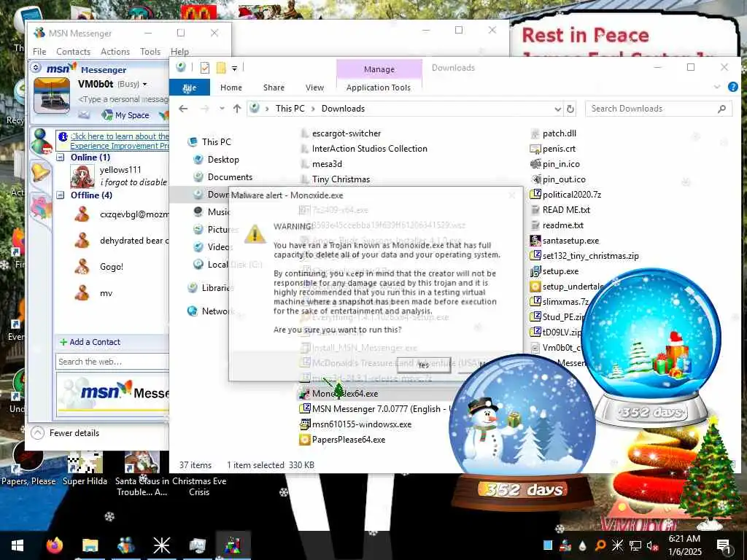Select the set132_tiny_christmas.zip file

pos(591,256)
